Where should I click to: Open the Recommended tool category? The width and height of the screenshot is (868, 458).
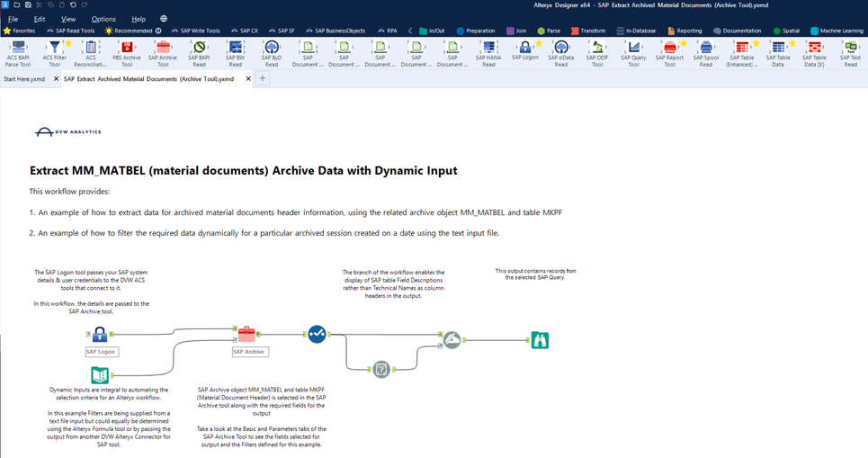pyautogui.click(x=133, y=31)
